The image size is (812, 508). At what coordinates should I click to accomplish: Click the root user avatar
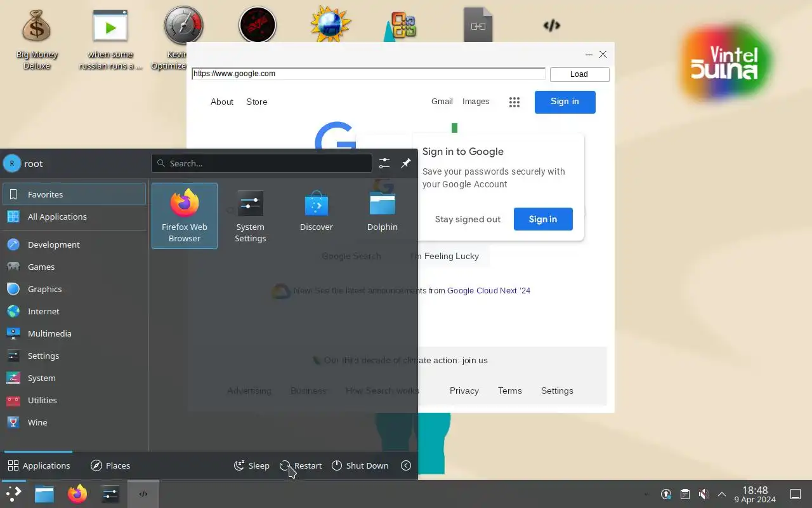click(x=12, y=163)
